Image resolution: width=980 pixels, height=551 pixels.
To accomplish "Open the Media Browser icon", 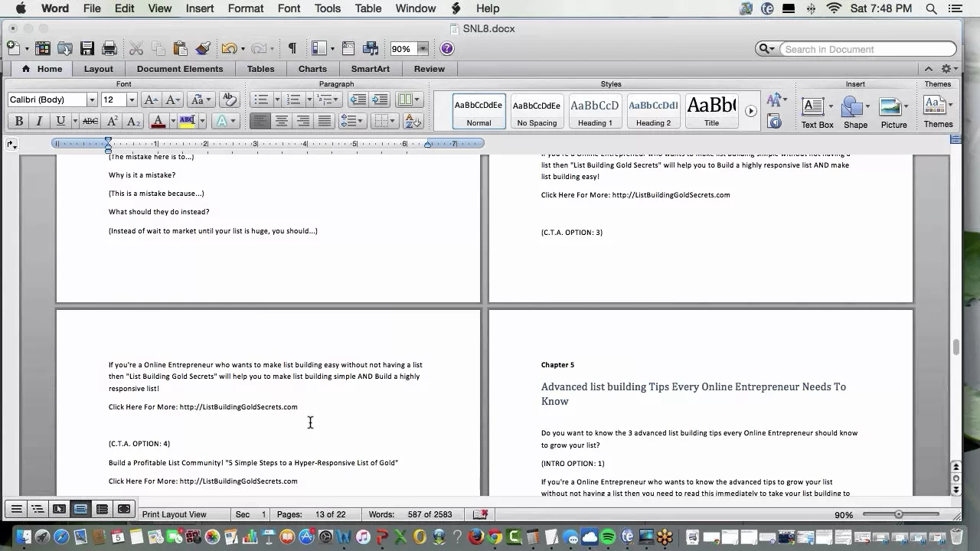I will point(371,48).
